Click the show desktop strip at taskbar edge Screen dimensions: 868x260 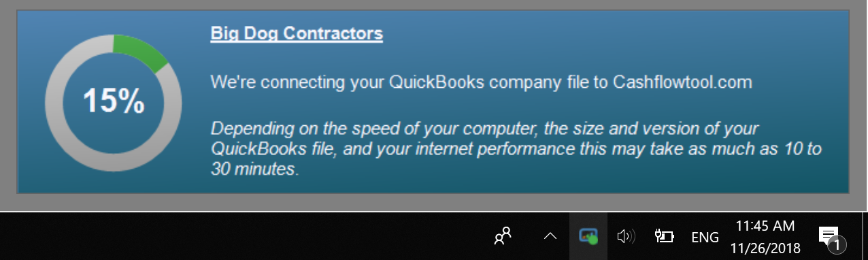click(x=865, y=236)
